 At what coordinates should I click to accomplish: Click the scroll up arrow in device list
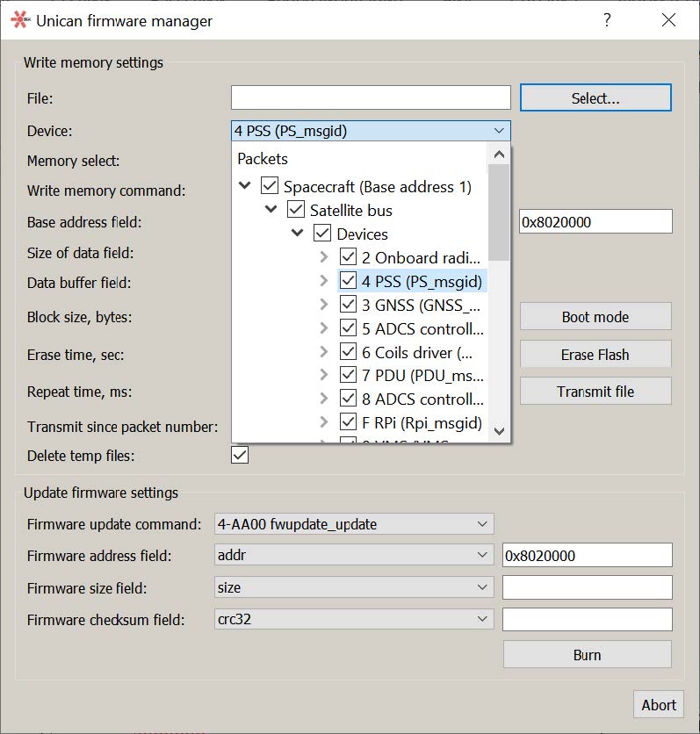pos(499,153)
